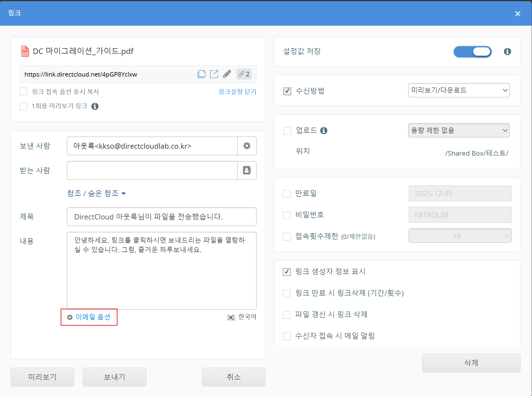
Task: Click the 보내기 send button
Action: pyautogui.click(x=114, y=377)
